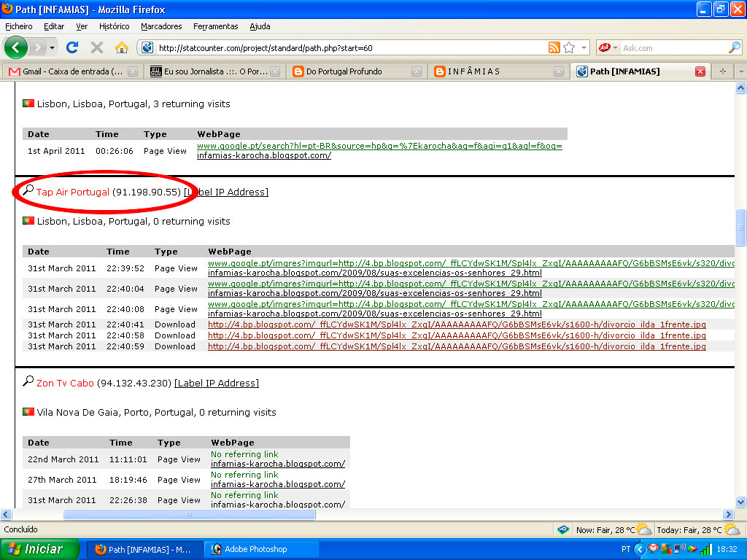747x560 pixels.
Task: Click the Tap Air Portugal link
Action: 73,192
